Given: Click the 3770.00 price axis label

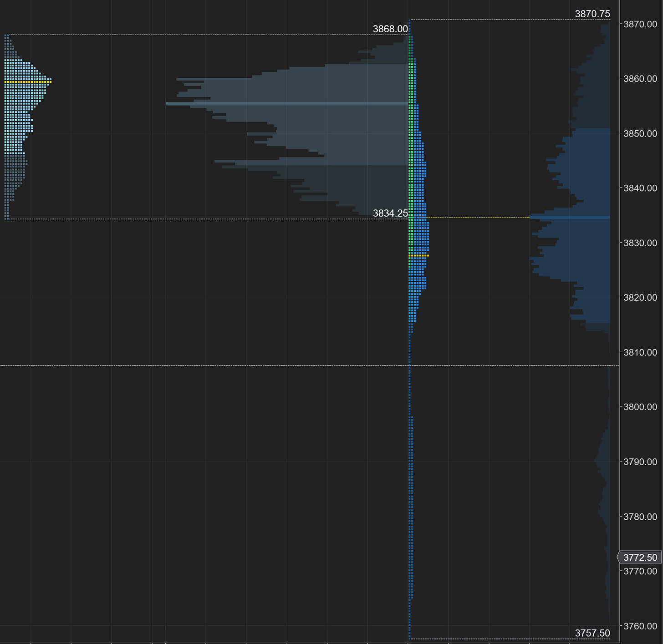Looking at the screenshot, I should pos(640,571).
